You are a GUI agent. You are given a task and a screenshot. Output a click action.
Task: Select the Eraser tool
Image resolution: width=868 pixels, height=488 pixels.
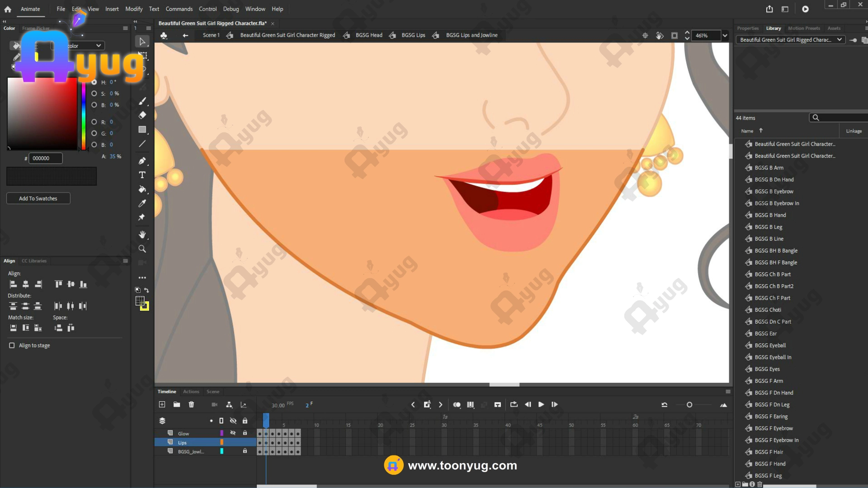tap(142, 115)
